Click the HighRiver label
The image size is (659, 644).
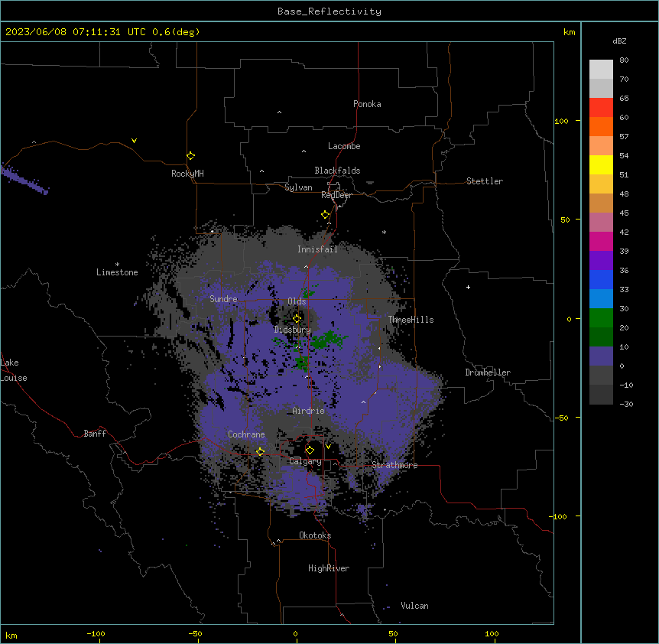point(329,568)
